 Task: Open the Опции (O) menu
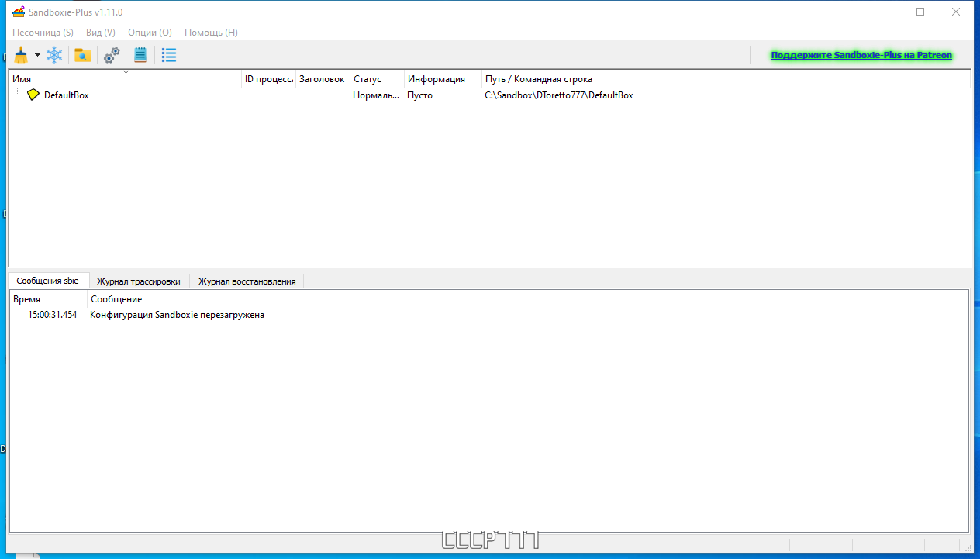click(x=150, y=33)
